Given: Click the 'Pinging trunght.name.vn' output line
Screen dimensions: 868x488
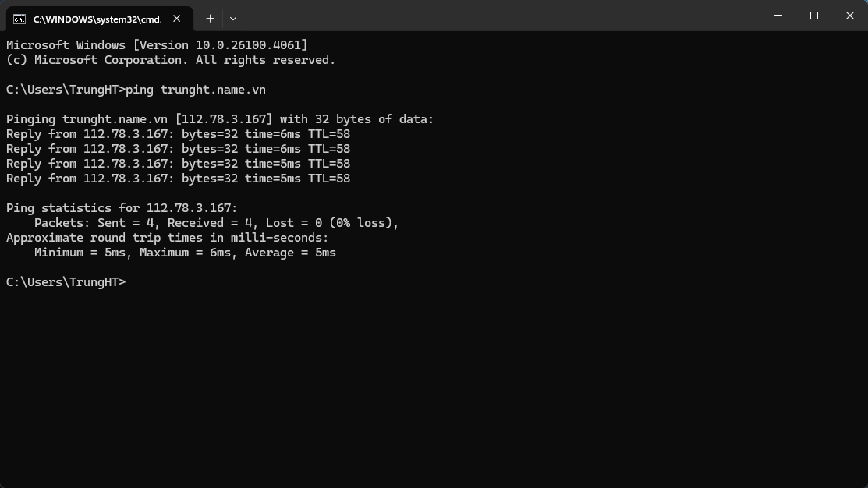Looking at the screenshot, I should pyautogui.click(x=219, y=119).
